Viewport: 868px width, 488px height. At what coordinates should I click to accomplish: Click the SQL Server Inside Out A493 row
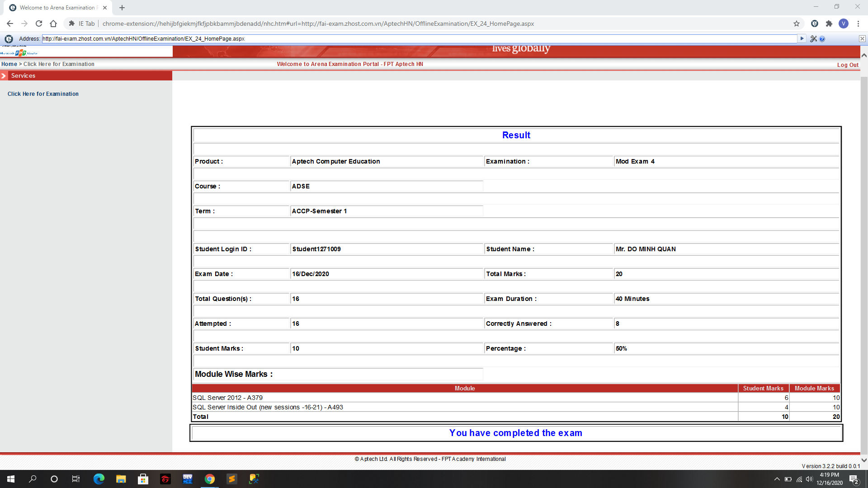pyautogui.click(x=516, y=407)
